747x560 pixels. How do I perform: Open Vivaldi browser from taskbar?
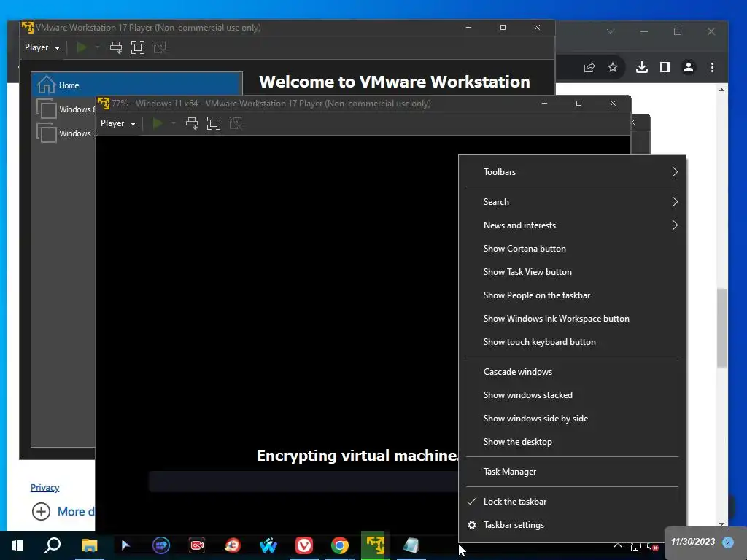tap(304, 545)
